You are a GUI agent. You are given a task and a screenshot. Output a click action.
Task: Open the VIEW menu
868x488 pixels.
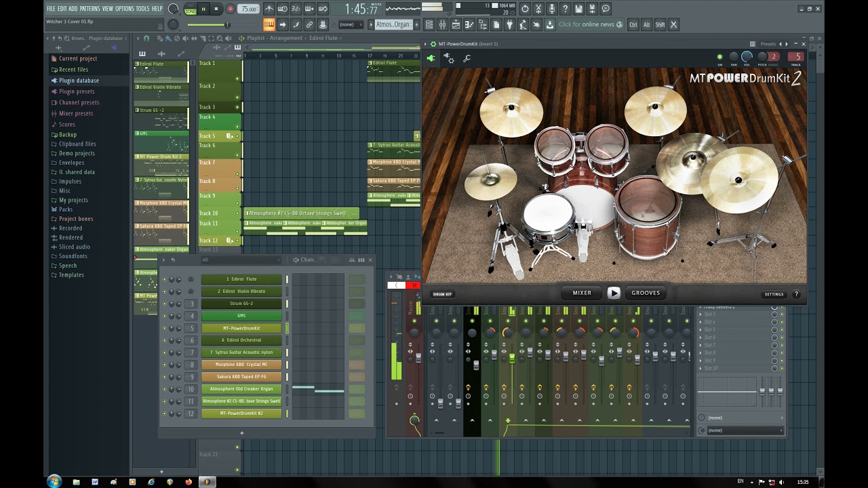pos(107,9)
